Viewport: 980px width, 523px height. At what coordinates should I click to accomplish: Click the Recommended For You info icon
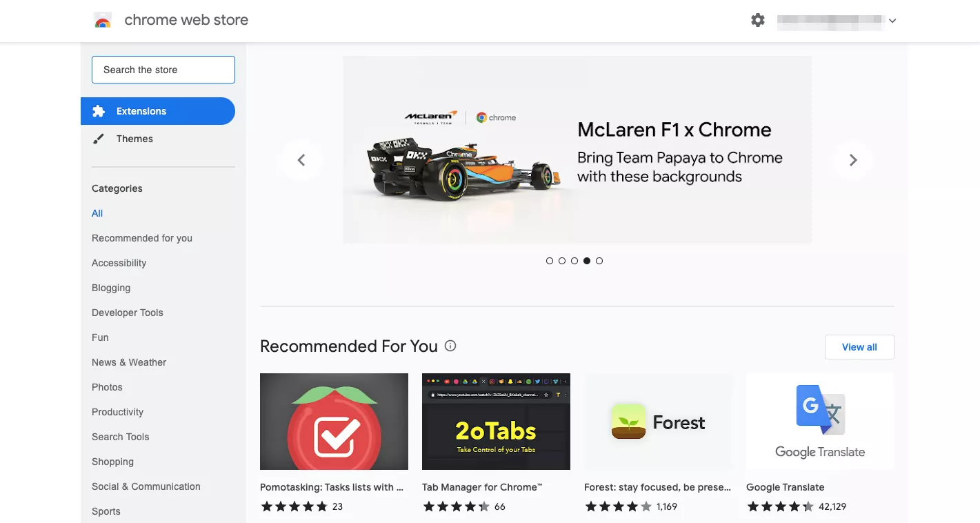450,346
